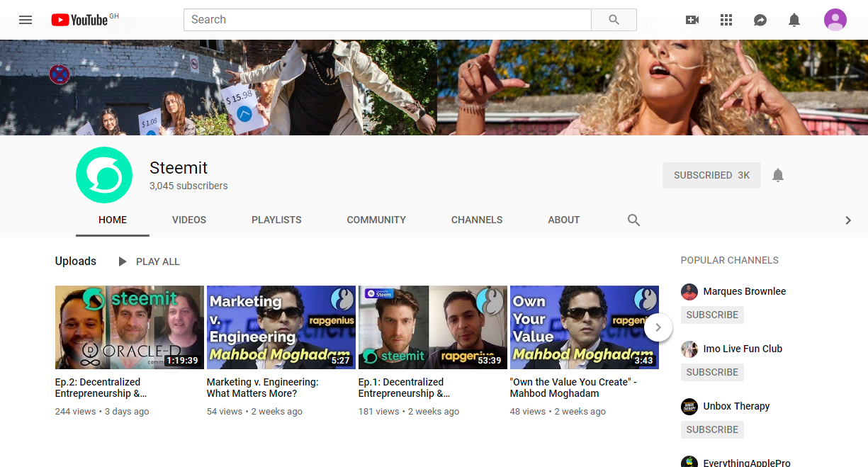868x467 pixels.
Task: Open the Community tab
Action: [376, 220]
